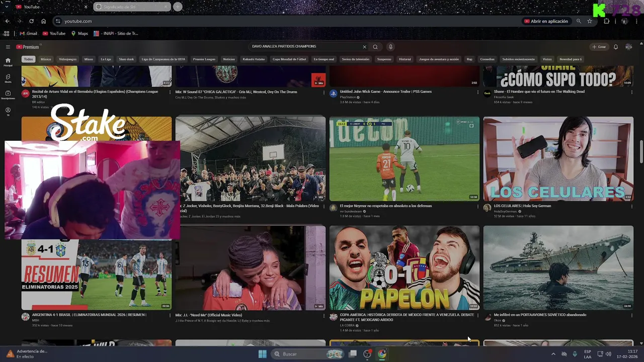Start voice search with microphone icon
Viewport: 644px width, 362px height.
[390, 47]
